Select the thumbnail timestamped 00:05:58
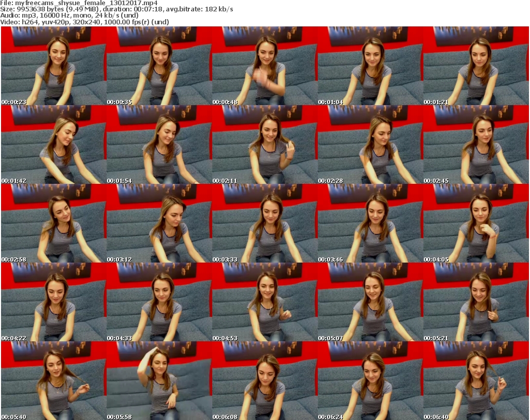 click(159, 381)
